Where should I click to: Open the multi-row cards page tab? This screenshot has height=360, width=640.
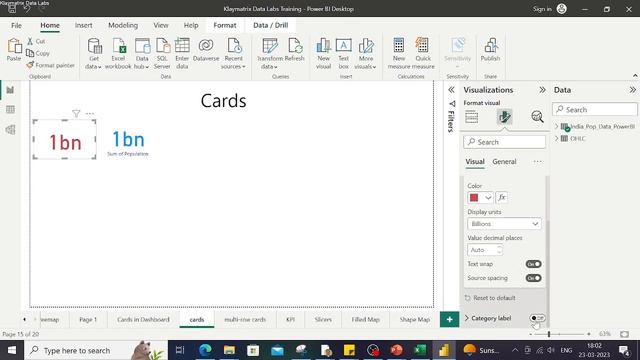click(x=245, y=320)
